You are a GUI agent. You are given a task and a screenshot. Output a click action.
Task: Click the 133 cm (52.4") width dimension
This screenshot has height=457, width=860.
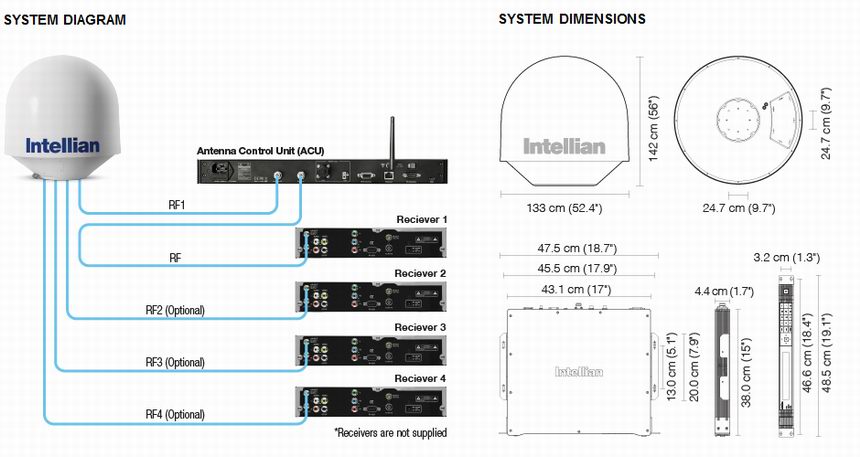564,208
